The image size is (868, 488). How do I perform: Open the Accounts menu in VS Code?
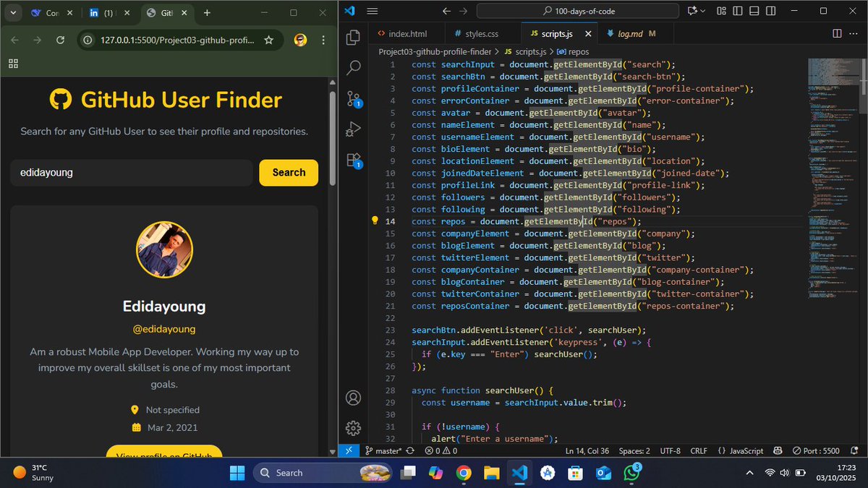click(353, 397)
